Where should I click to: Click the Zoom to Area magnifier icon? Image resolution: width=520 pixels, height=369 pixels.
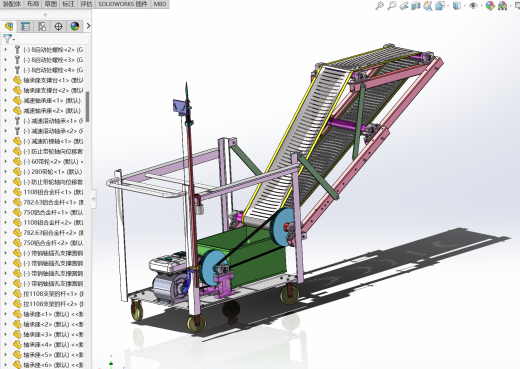click(x=392, y=6)
